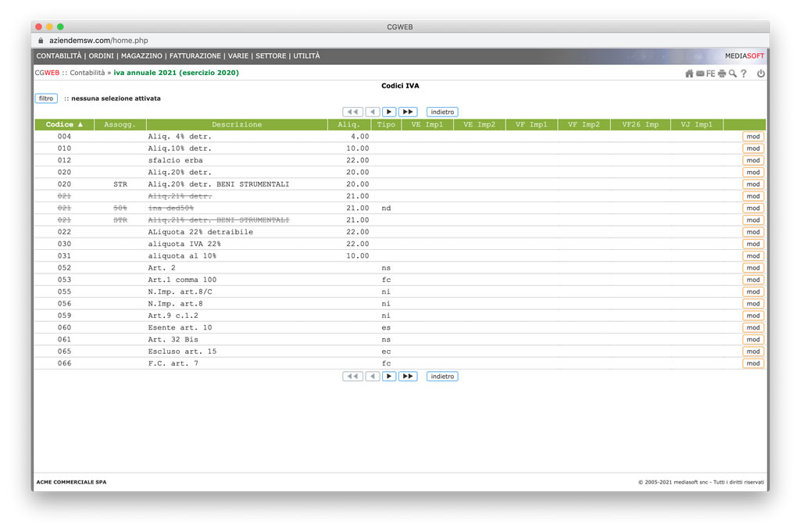Open help via question mark icon
Viewport: 800px width, 532px height.
[x=744, y=73]
